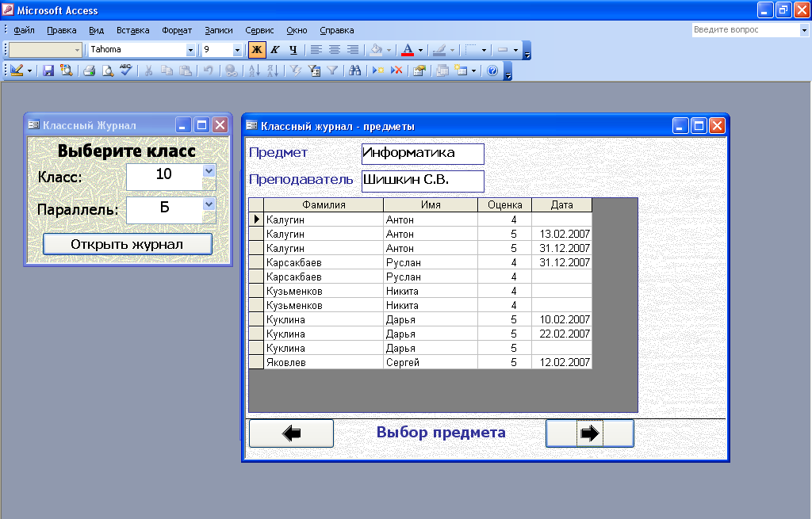Screen dimensions: 812x519
Task: Apply line/border color brush
Action: point(439,50)
